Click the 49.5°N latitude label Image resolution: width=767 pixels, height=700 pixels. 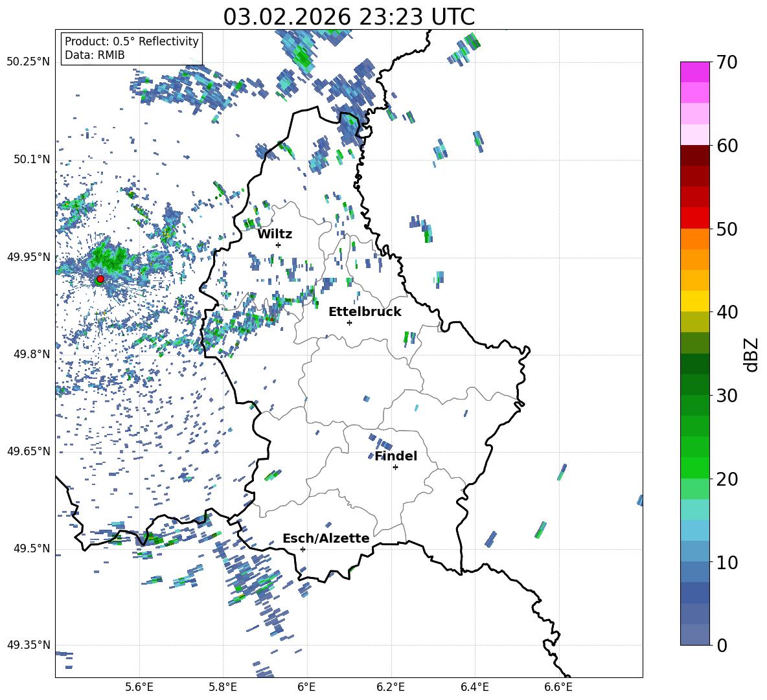click(32, 548)
